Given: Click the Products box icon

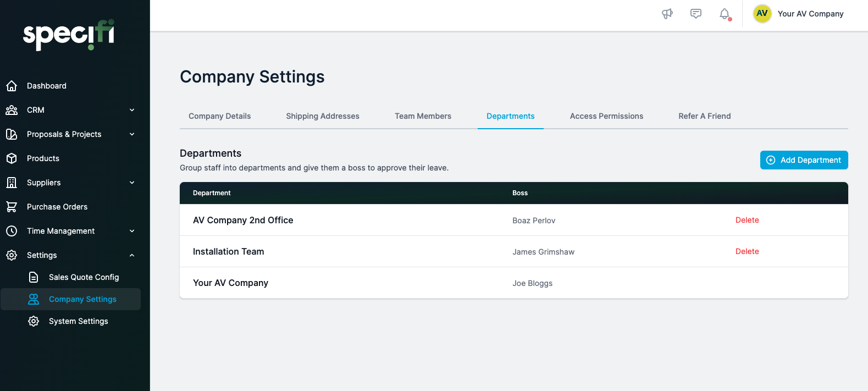Looking at the screenshot, I should click(12, 158).
